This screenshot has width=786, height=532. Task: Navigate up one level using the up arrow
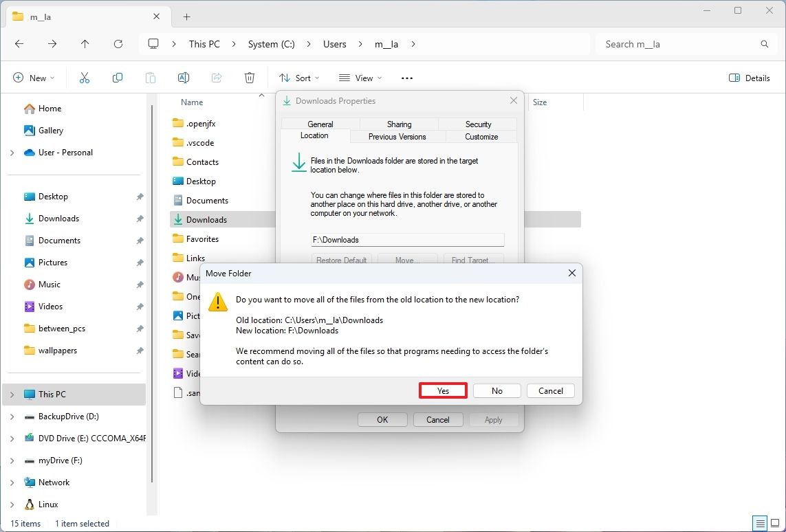[x=85, y=43]
